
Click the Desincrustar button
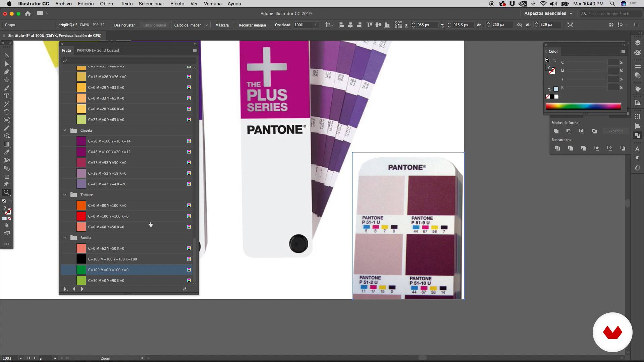[124, 25]
